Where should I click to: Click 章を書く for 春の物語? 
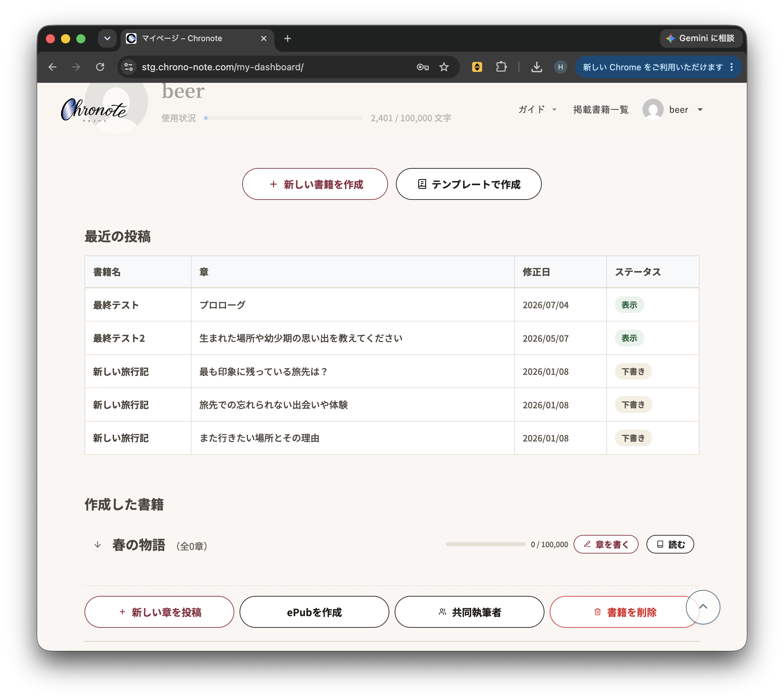pos(606,544)
